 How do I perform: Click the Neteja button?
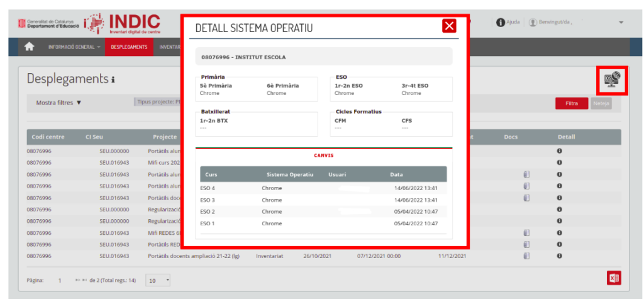pyautogui.click(x=601, y=103)
